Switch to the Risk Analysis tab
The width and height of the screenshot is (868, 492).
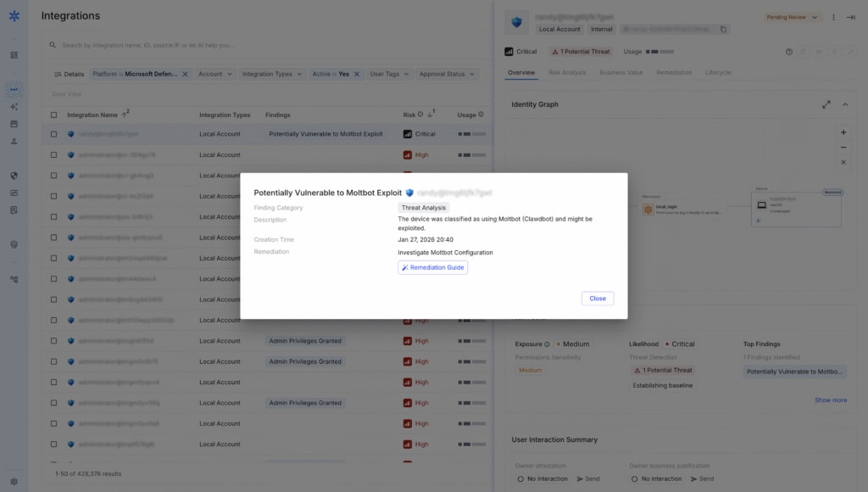tap(566, 72)
